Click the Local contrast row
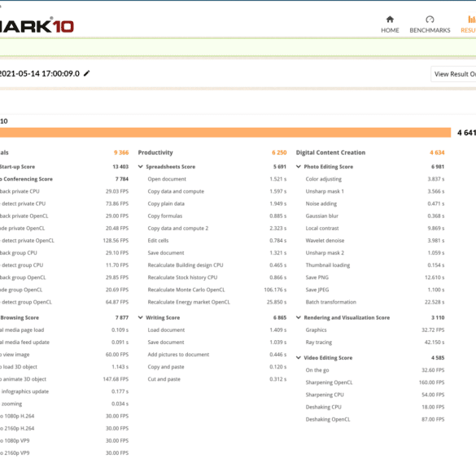The height and width of the screenshot is (476, 476). [x=375, y=229]
